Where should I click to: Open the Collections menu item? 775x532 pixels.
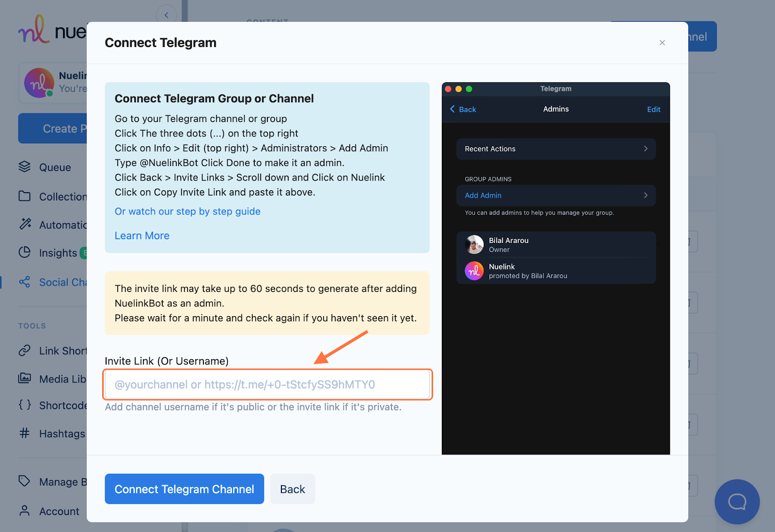coord(63,197)
